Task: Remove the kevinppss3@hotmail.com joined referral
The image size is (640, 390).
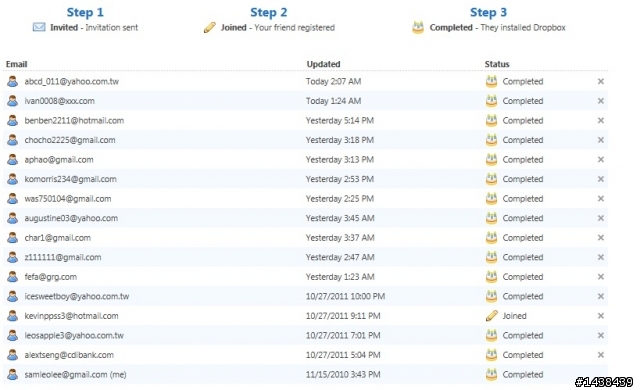Action: click(x=600, y=316)
